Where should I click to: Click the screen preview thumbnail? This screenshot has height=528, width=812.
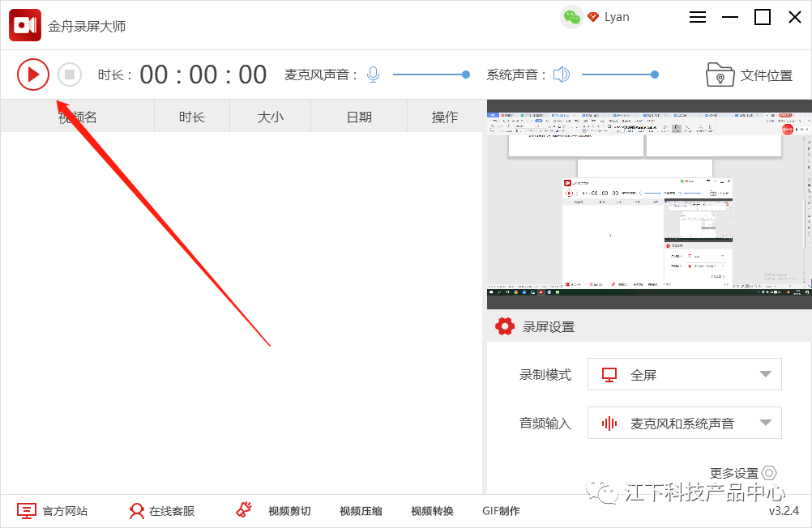point(649,204)
